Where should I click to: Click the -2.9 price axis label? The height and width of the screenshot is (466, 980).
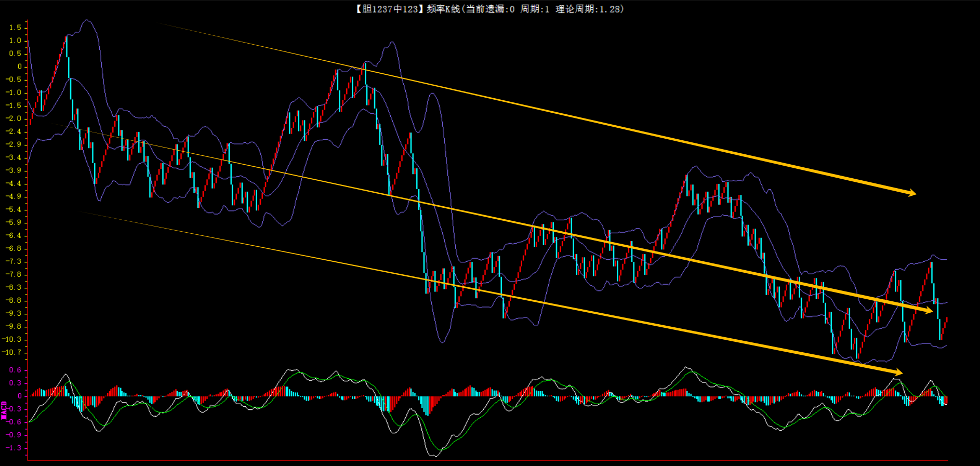pos(14,144)
